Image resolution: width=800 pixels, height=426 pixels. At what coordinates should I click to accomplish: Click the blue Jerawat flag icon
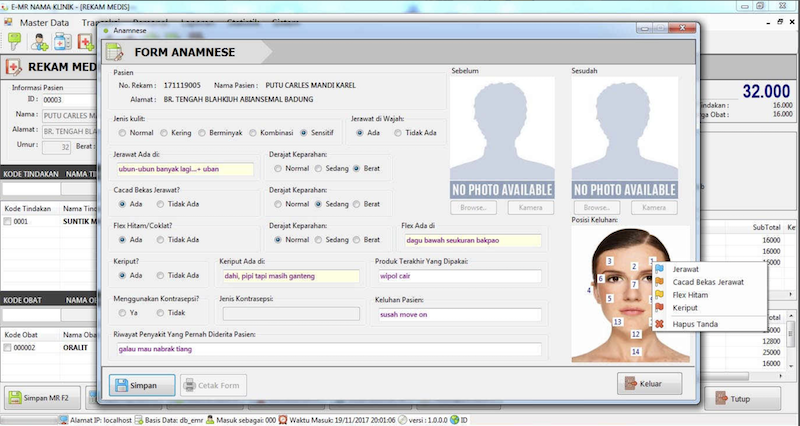659,269
